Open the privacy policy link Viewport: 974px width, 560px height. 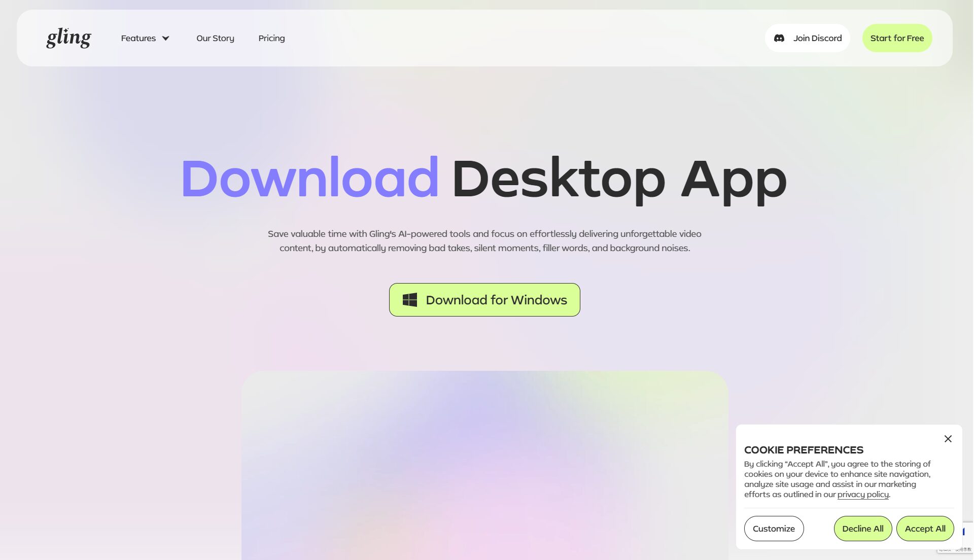pos(862,495)
